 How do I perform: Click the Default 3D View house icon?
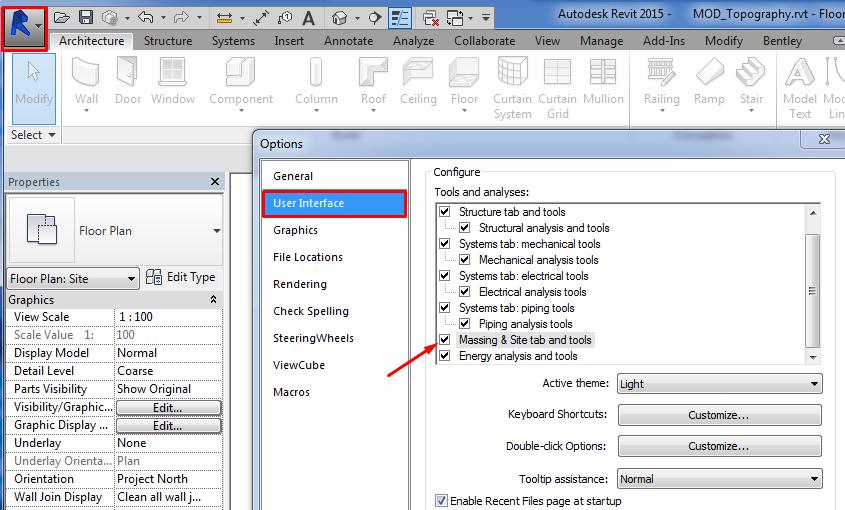pos(340,18)
